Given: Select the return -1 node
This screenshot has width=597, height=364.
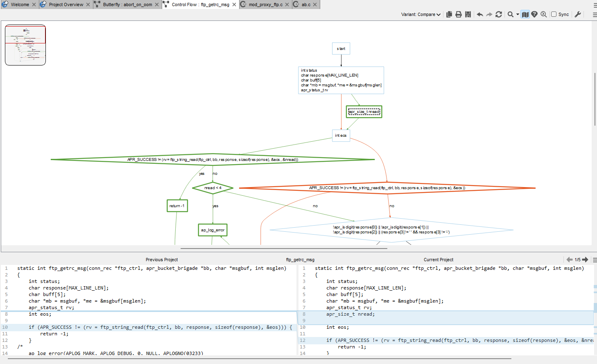Looking at the screenshot, I should [177, 206].
